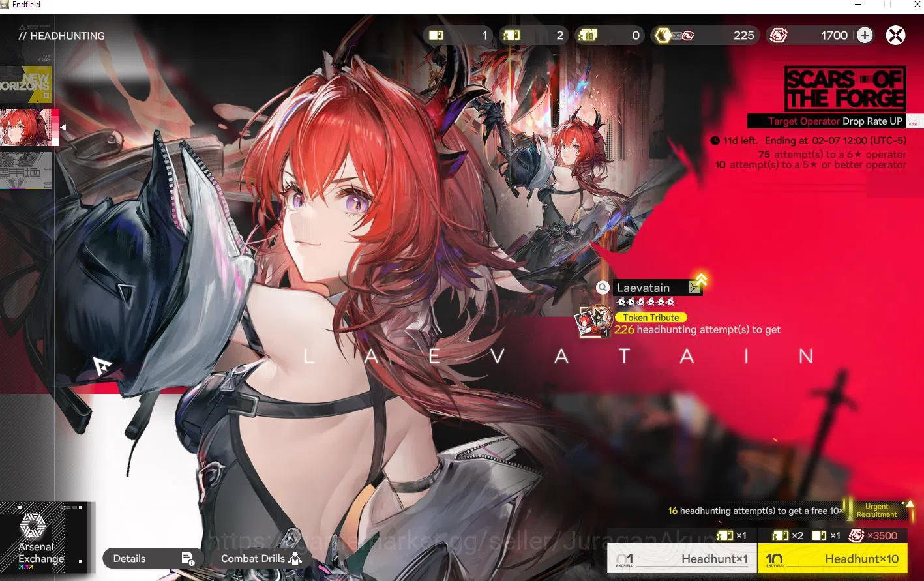Add more currency with the plus button

[x=865, y=35]
